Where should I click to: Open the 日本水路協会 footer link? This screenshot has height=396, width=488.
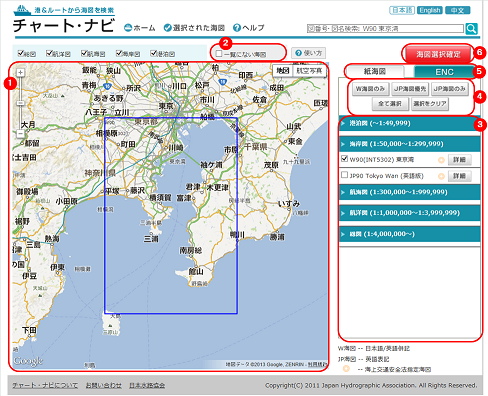click(147, 385)
